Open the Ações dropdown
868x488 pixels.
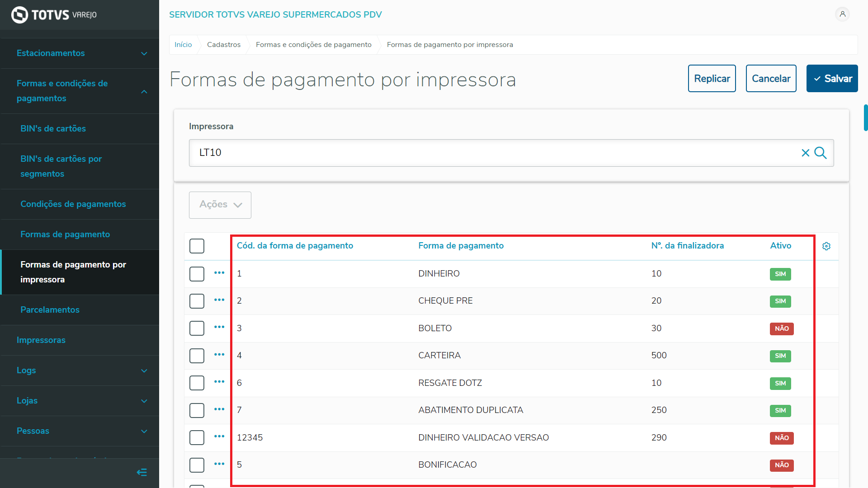coord(220,205)
